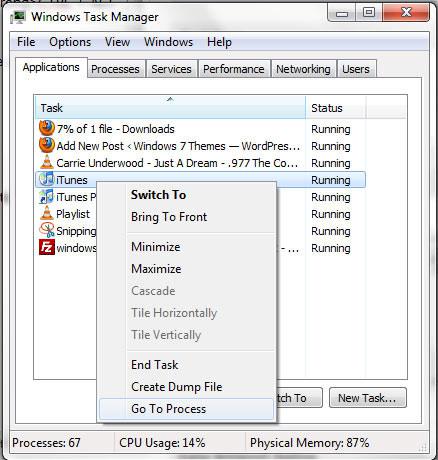This screenshot has width=438, height=460.
Task: Click the VLC cone icon beside Carrie Underwood
Action: tap(47, 162)
